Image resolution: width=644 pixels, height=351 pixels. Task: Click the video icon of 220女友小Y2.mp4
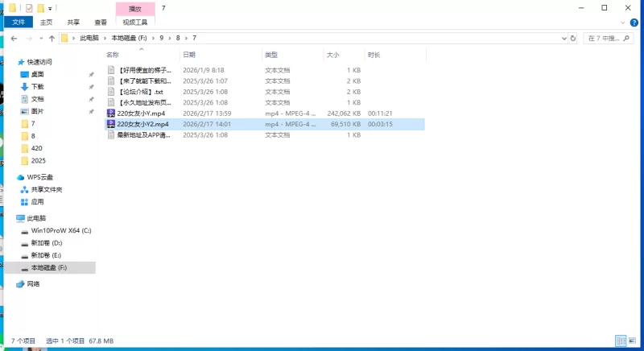point(111,124)
